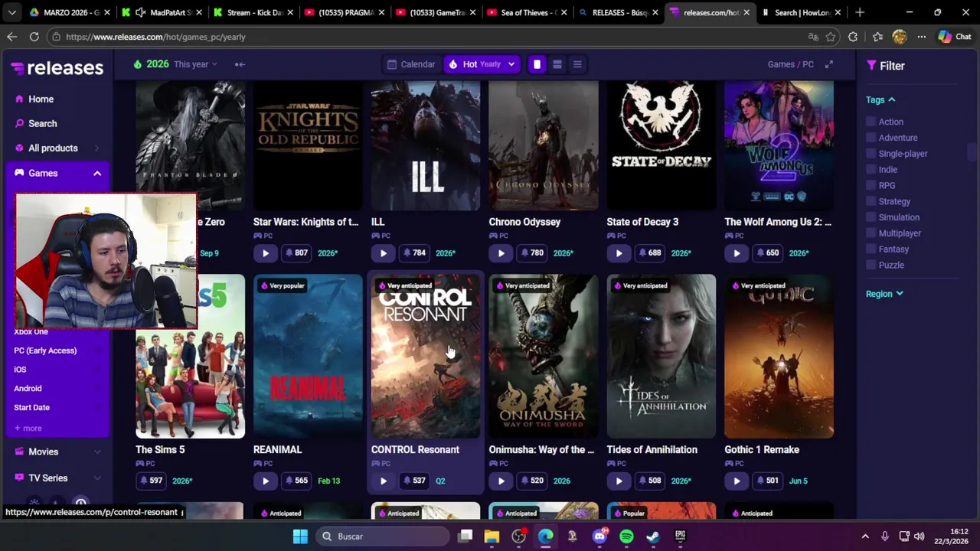Check the Fantasy tag filter
This screenshot has width=980, height=551.
click(x=871, y=249)
